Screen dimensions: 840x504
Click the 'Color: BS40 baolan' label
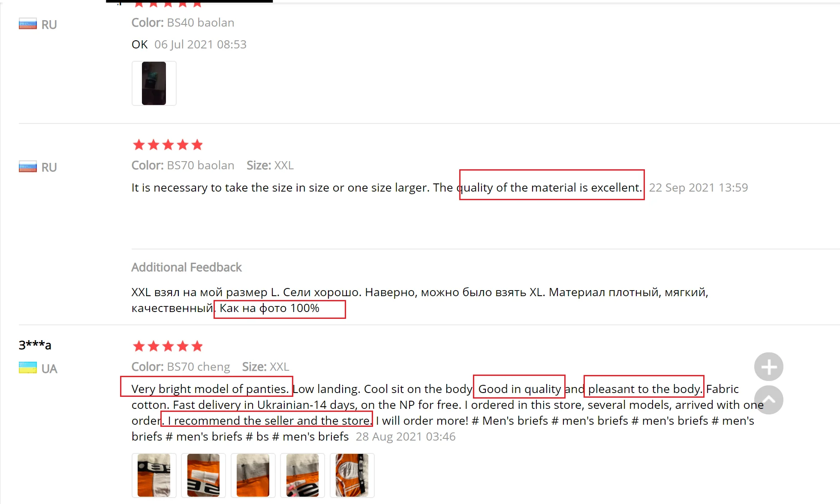pos(183,23)
